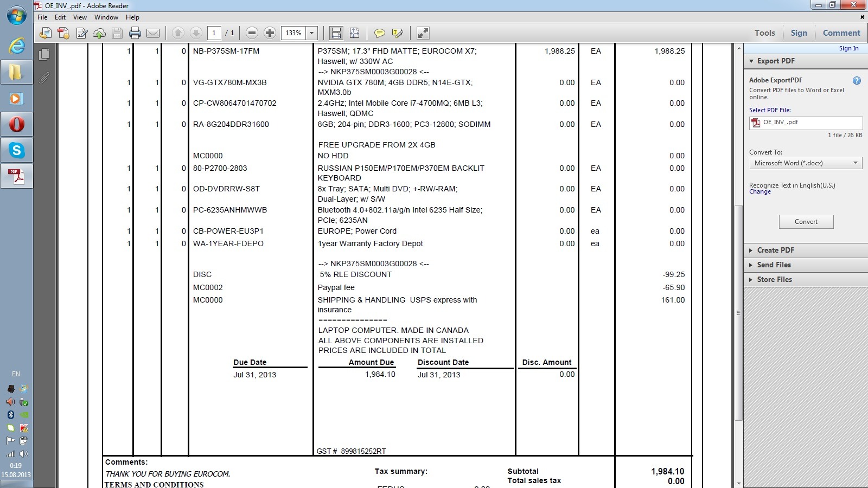868x488 pixels.
Task: Open the Edit menu
Action: (60, 17)
